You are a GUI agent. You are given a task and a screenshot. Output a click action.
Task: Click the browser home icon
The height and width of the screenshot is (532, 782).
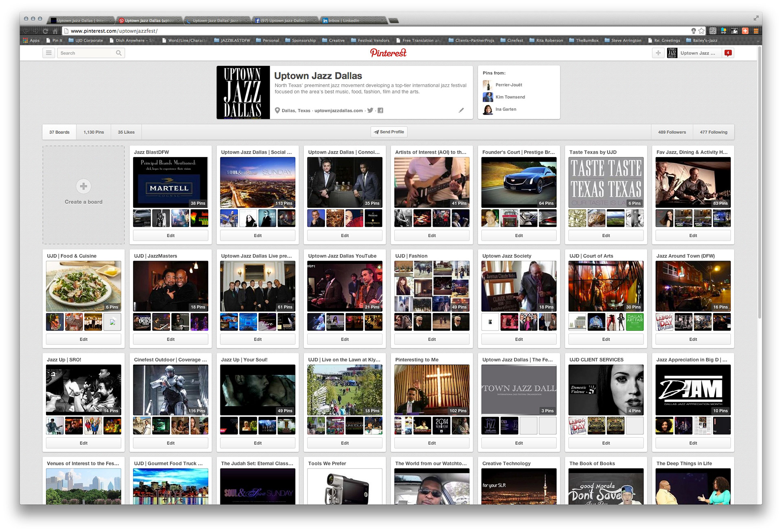point(55,31)
